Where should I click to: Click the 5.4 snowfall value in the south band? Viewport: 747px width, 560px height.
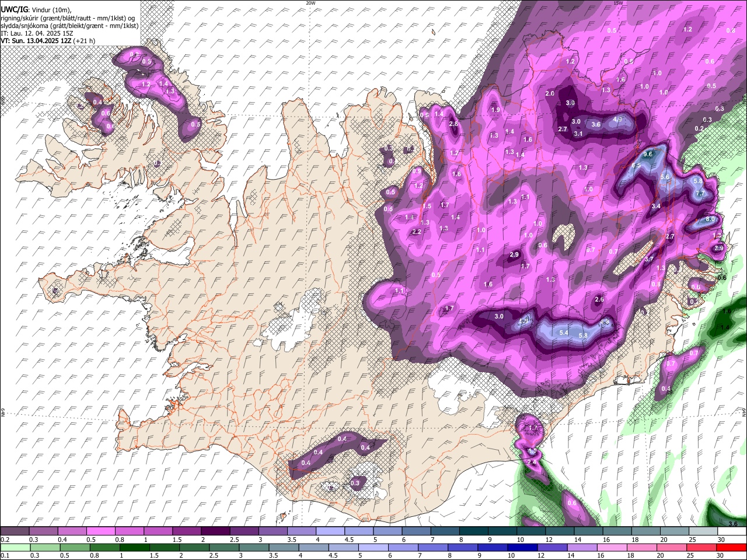tap(564, 332)
